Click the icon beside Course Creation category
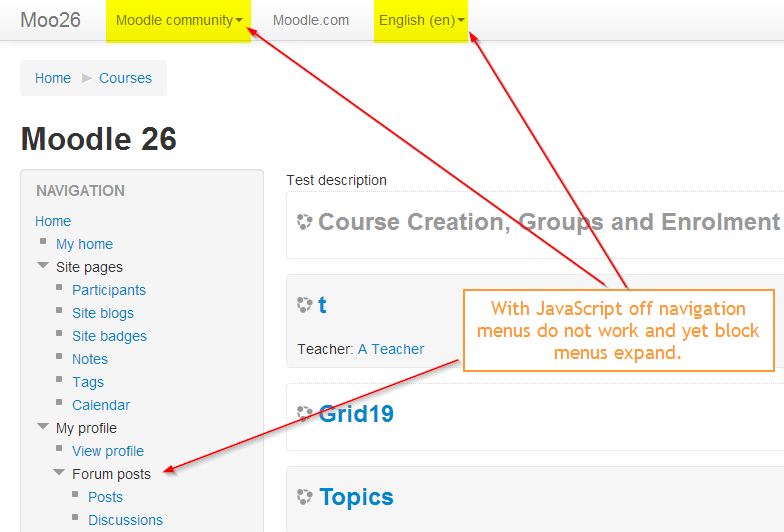 304,222
